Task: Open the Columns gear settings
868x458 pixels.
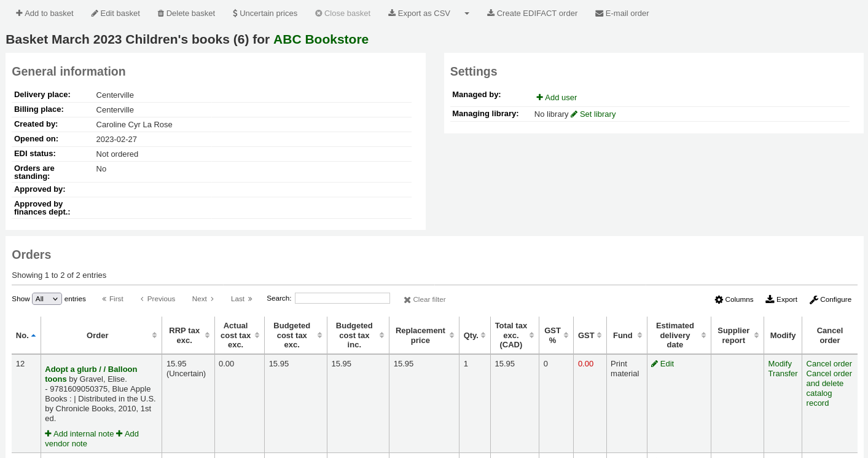Action: click(x=719, y=299)
